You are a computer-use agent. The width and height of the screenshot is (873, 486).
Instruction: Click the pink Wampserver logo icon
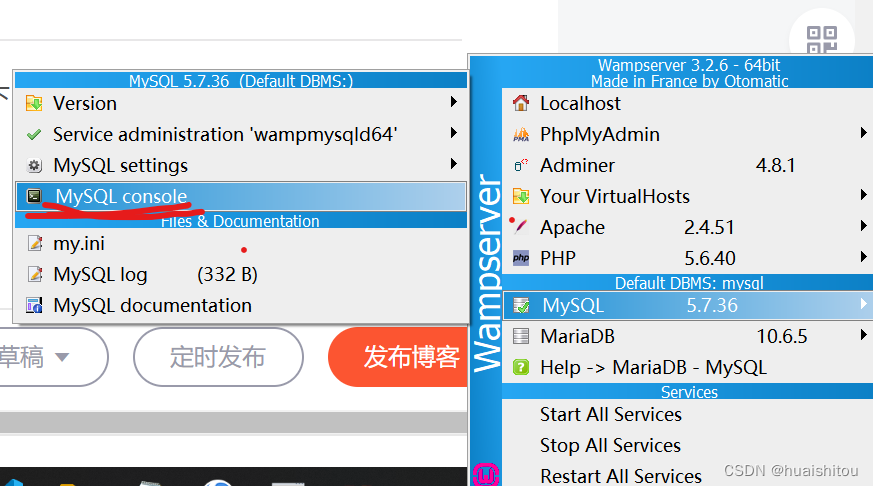485,474
